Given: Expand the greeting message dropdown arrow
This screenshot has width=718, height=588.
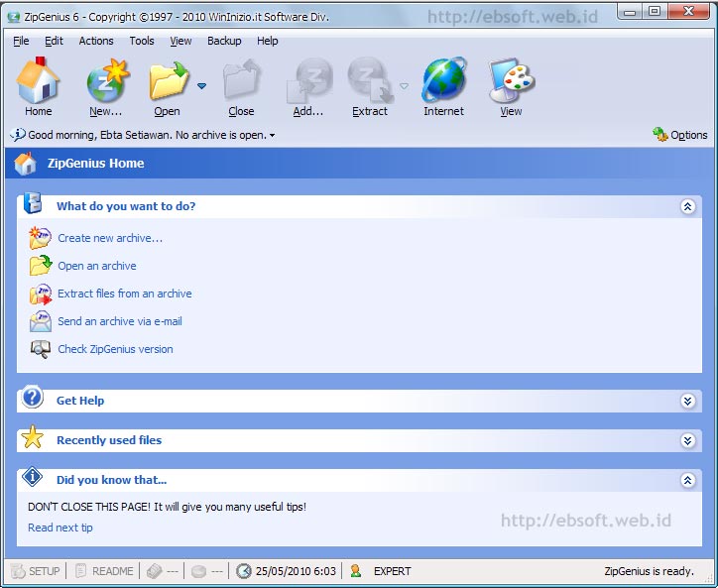Looking at the screenshot, I should tap(273, 136).
